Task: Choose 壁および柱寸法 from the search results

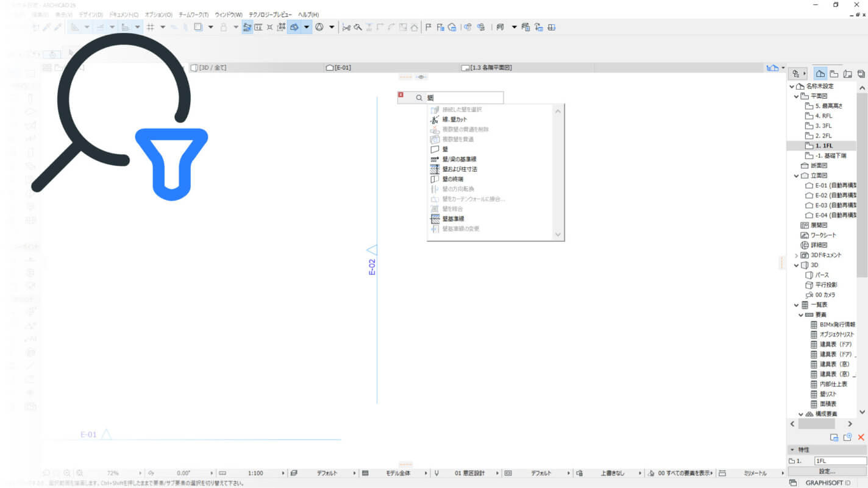Action: [x=460, y=169]
